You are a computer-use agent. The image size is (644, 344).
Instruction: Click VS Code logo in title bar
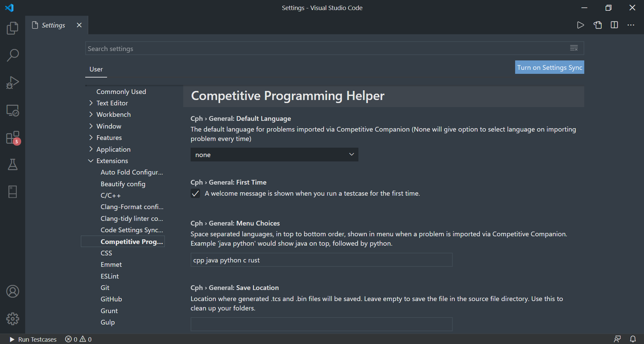pos(9,8)
